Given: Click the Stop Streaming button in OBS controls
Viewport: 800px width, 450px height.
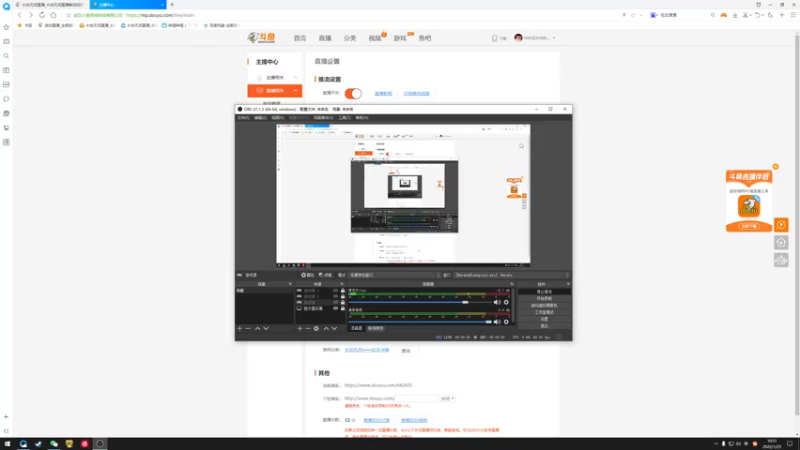Looking at the screenshot, I should pos(544,292).
